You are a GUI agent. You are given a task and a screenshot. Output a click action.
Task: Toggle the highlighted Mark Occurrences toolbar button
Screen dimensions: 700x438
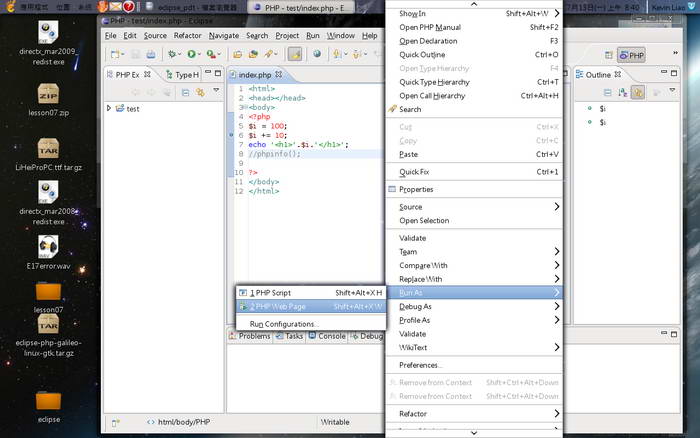pyautogui.click(x=295, y=54)
